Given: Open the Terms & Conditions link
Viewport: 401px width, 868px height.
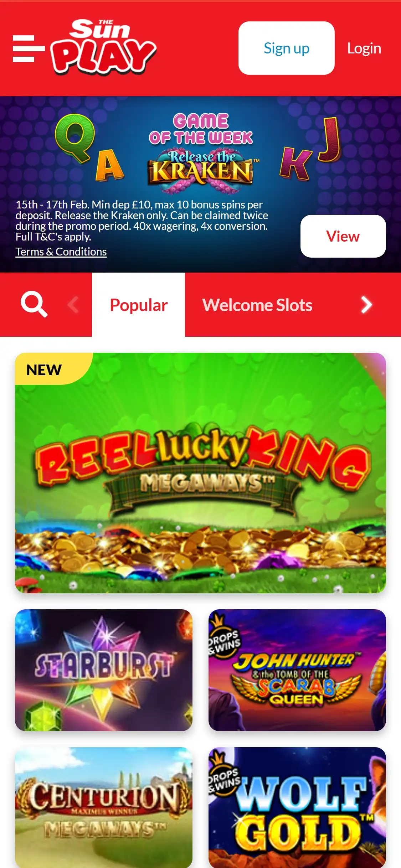Looking at the screenshot, I should click(x=61, y=252).
